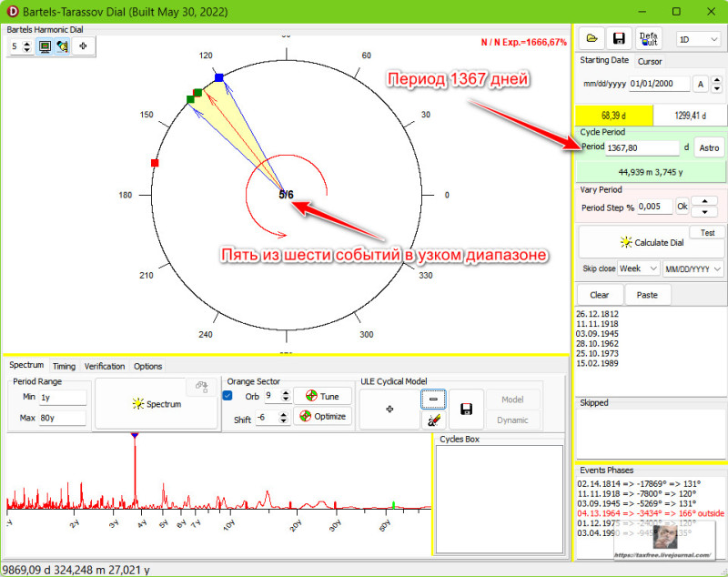Click the starting date input field
This screenshot has height=577, width=728.
[659, 84]
